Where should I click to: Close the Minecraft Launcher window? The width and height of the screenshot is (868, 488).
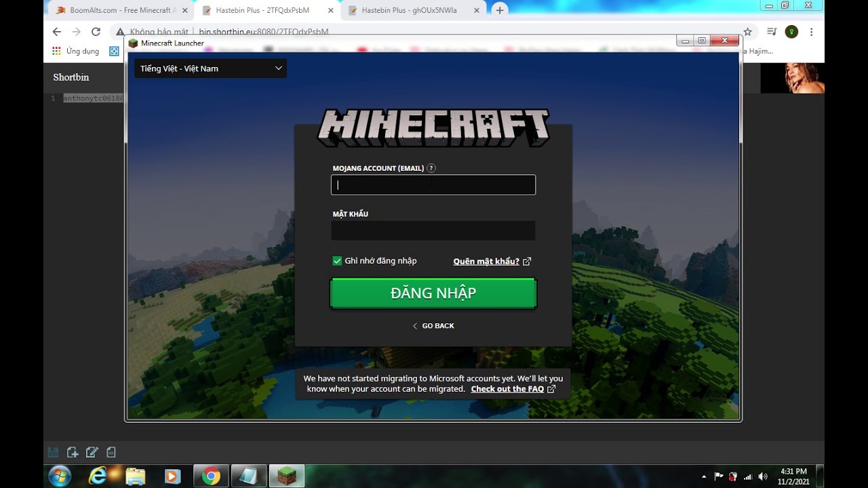click(x=724, y=41)
